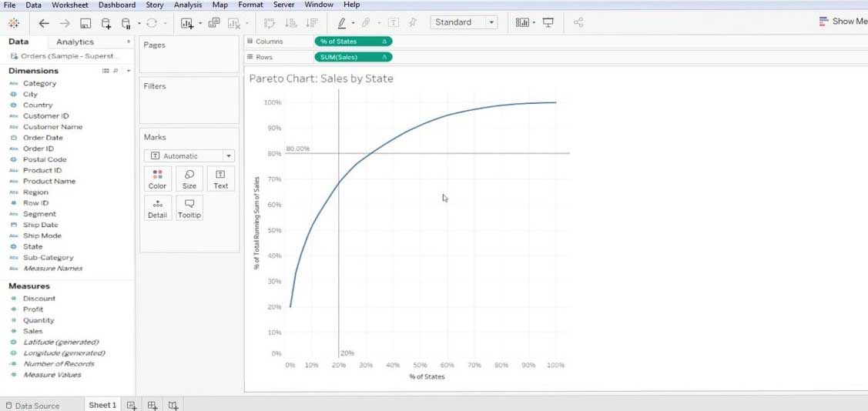Toggle Dimensions list view icon
Viewport: 868px width, 411px height.
106,71
